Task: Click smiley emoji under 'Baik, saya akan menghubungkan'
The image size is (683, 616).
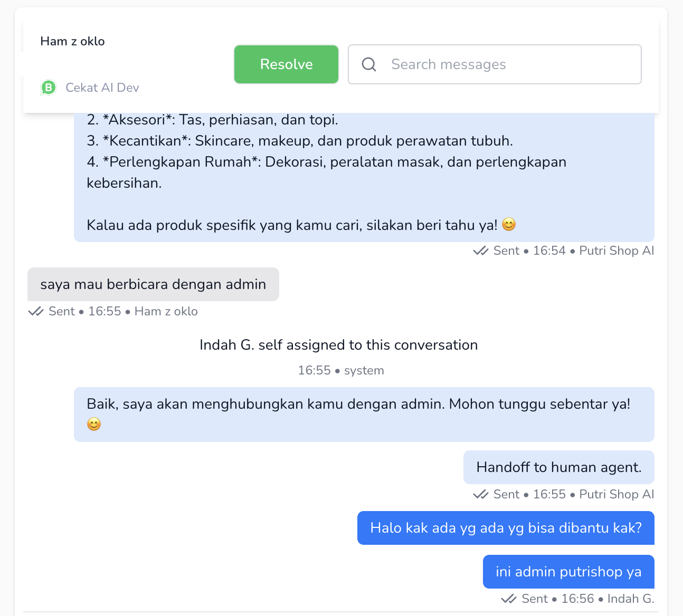Action: pyautogui.click(x=94, y=424)
